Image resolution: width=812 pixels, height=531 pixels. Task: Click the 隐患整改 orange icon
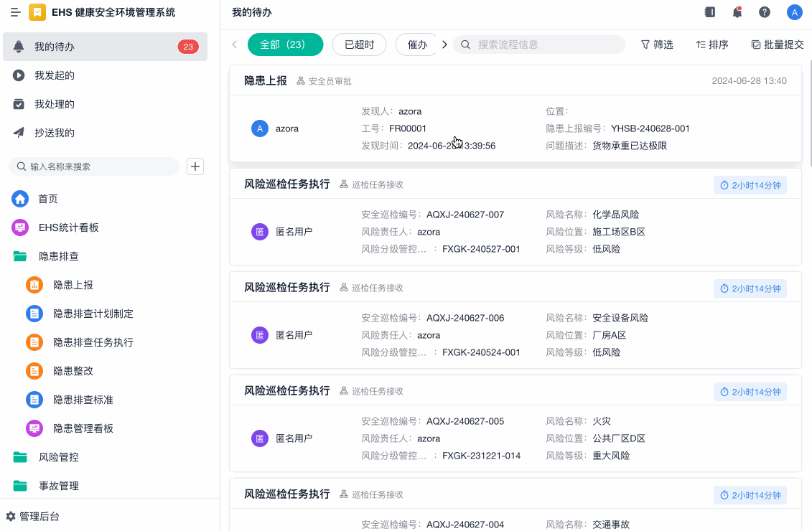34,371
